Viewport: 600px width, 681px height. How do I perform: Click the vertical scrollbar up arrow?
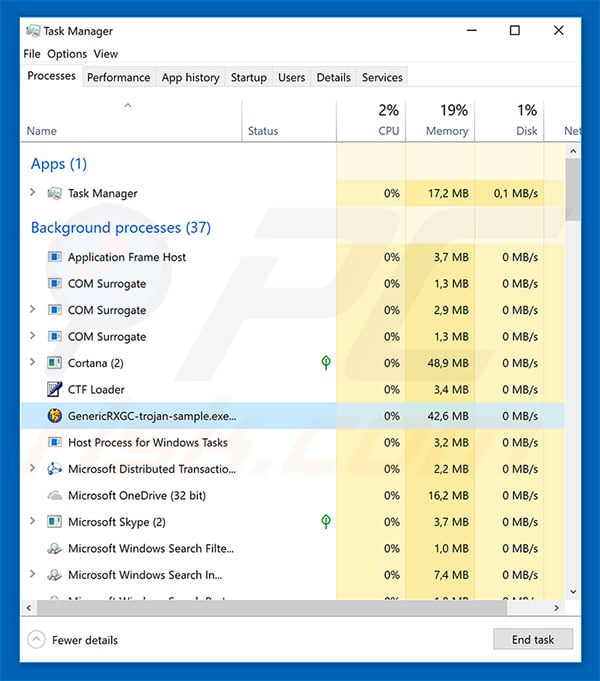coord(573,151)
